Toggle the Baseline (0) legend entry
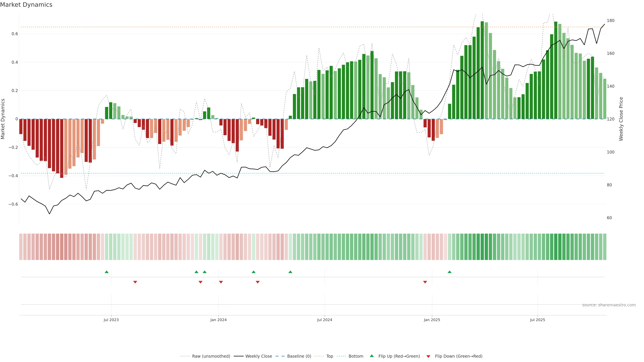 coord(299,356)
